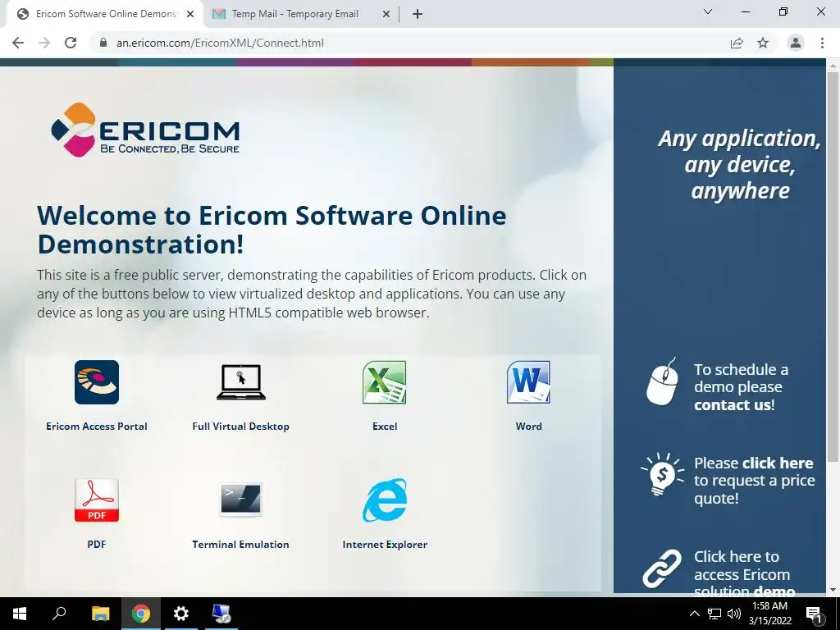Screen dimensions: 840x630
Task: Open the Word application icon
Action: click(529, 382)
